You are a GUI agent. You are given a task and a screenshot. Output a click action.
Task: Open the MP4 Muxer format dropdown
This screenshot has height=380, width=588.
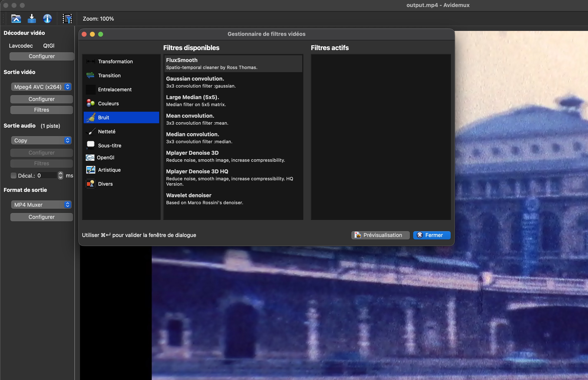click(41, 205)
